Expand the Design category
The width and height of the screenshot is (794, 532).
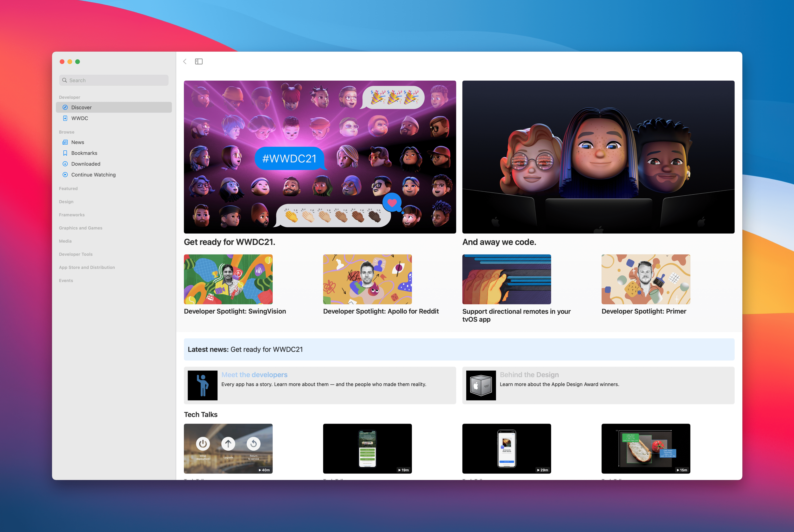pyautogui.click(x=66, y=202)
